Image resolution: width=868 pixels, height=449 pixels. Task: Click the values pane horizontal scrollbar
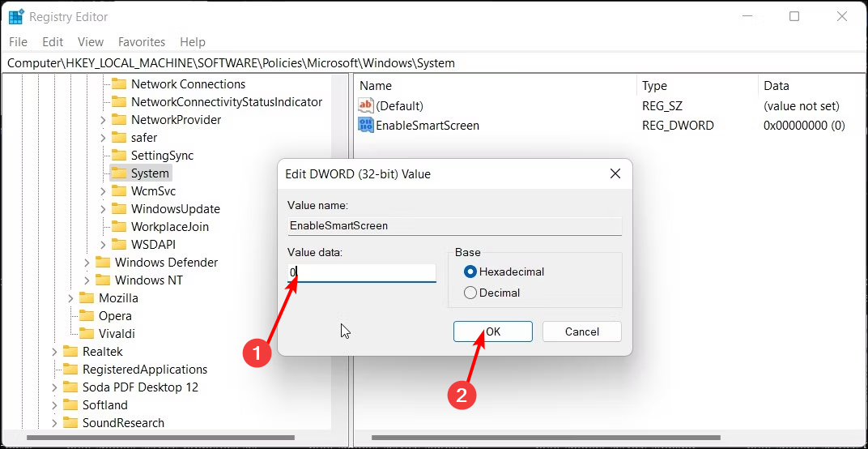click(x=546, y=438)
